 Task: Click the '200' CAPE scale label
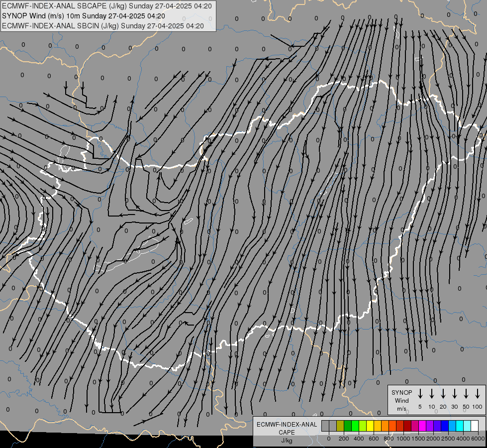point(344,439)
